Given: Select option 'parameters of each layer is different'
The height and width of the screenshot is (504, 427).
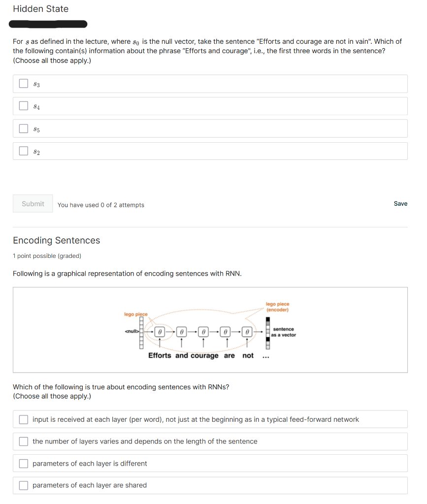Looking at the screenshot, I should coord(23,463).
